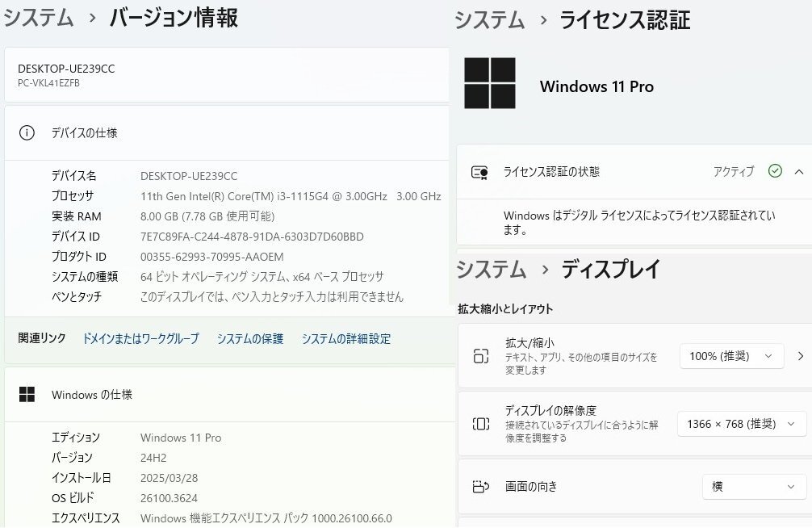Click the エクスペリエンス pack value text
The image size is (812, 528).
pyautogui.click(x=266, y=518)
